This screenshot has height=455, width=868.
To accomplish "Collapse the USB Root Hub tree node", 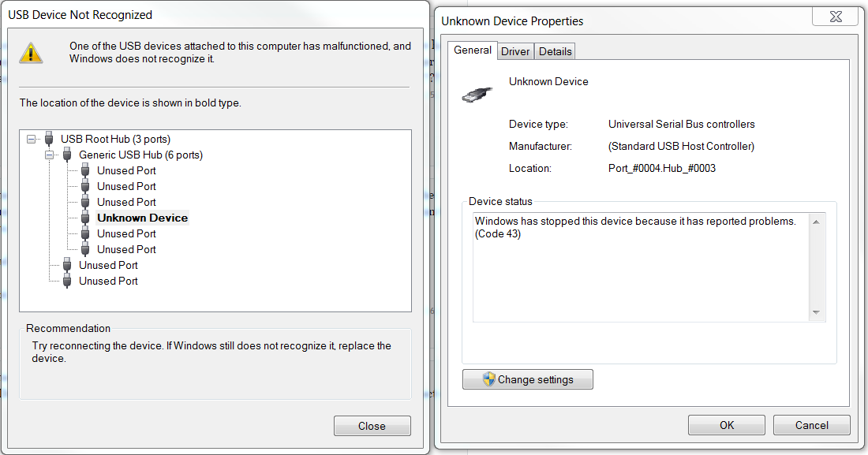I will click(32, 139).
